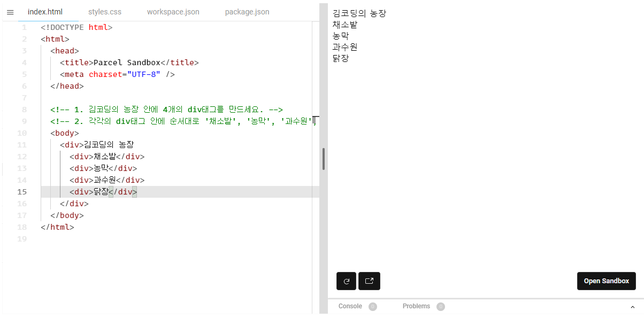This screenshot has height=319, width=644.
Task: Open the workspace.json tab
Action: coord(173,12)
